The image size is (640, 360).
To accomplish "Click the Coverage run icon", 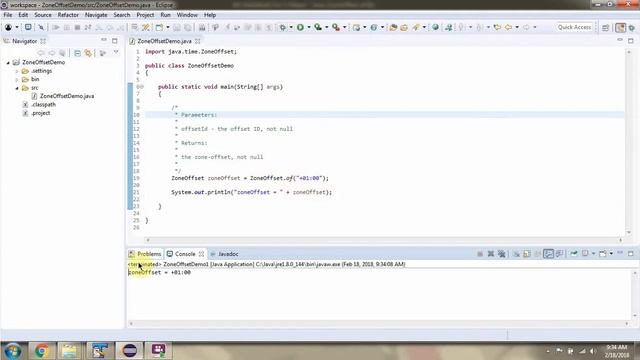I will click(x=318, y=27).
